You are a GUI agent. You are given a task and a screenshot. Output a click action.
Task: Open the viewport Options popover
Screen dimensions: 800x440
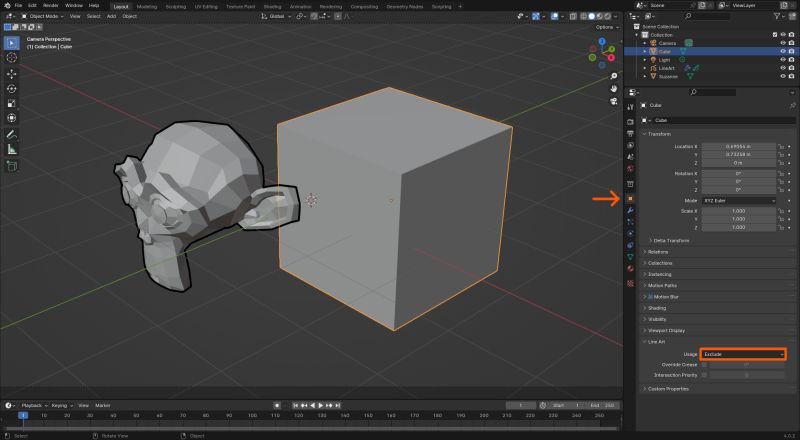(x=607, y=27)
